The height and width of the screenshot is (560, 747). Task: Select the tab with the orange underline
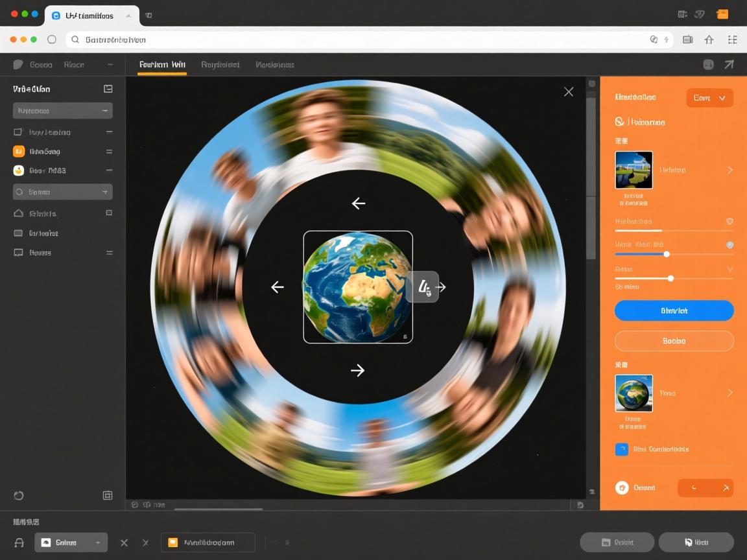(162, 65)
